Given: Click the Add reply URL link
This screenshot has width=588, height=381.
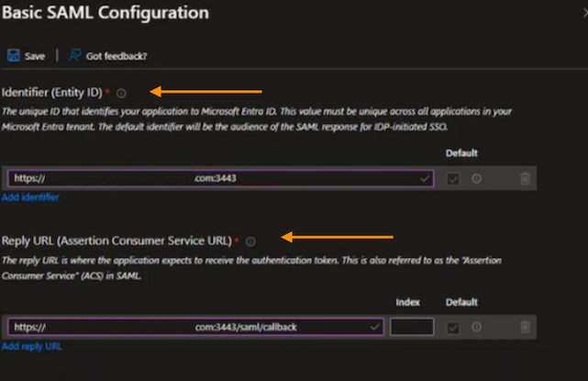Looking at the screenshot, I should (x=32, y=346).
